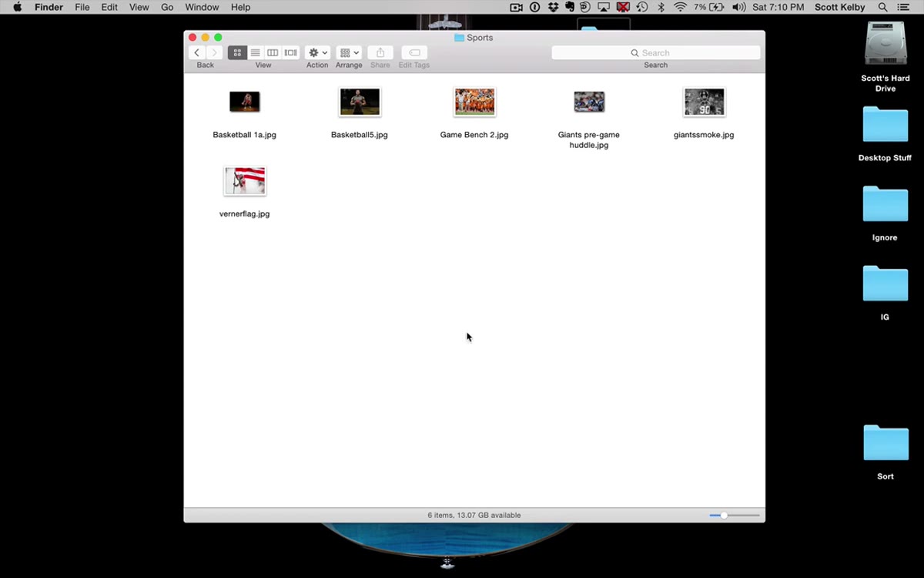Click the AirPlay menu bar icon
Screen dimensions: 924x578
[x=604, y=7]
